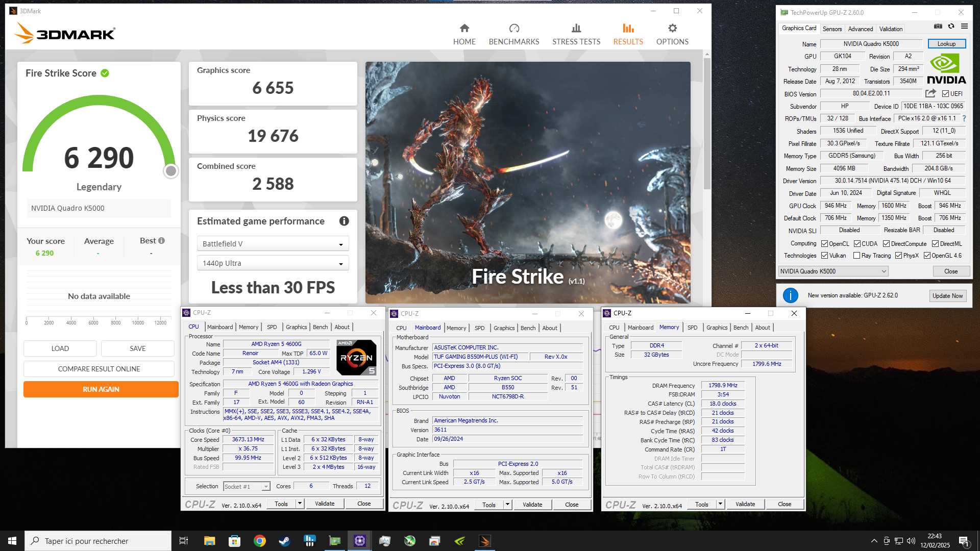Toggle the OpenGL 4.6 checkbox

927,256
